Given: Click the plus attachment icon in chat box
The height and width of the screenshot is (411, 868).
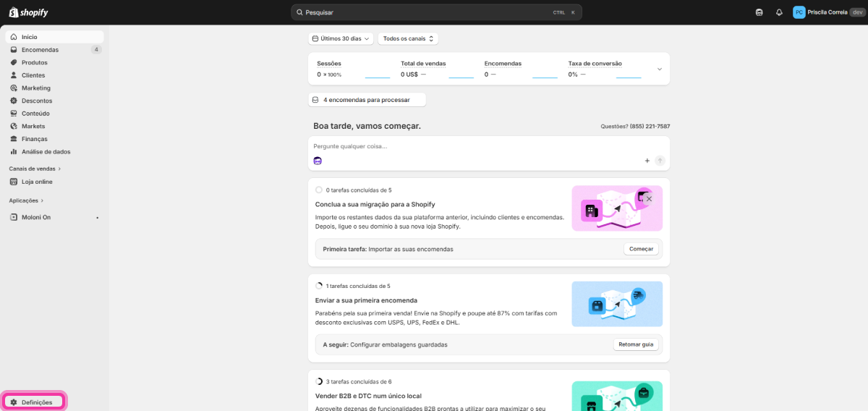Looking at the screenshot, I should click(x=647, y=161).
